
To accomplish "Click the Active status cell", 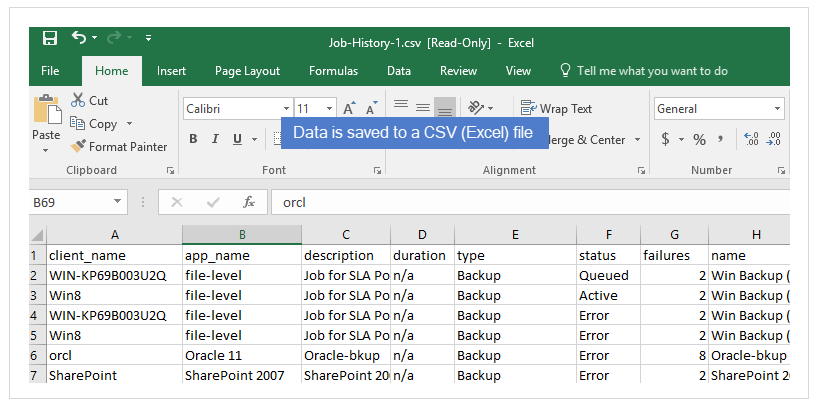I will tap(608, 295).
